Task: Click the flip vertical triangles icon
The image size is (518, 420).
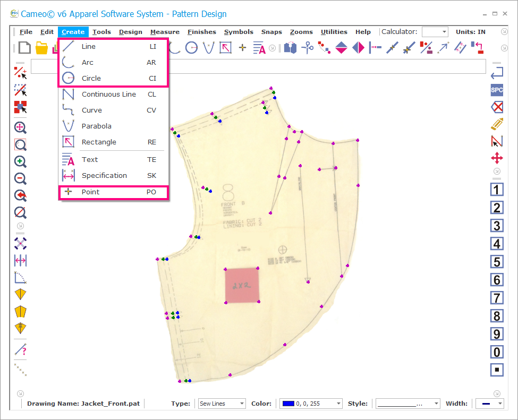Action: coord(341,48)
